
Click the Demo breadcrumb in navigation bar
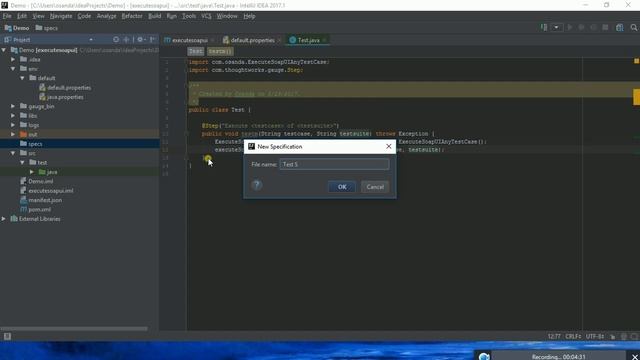[x=17, y=28]
